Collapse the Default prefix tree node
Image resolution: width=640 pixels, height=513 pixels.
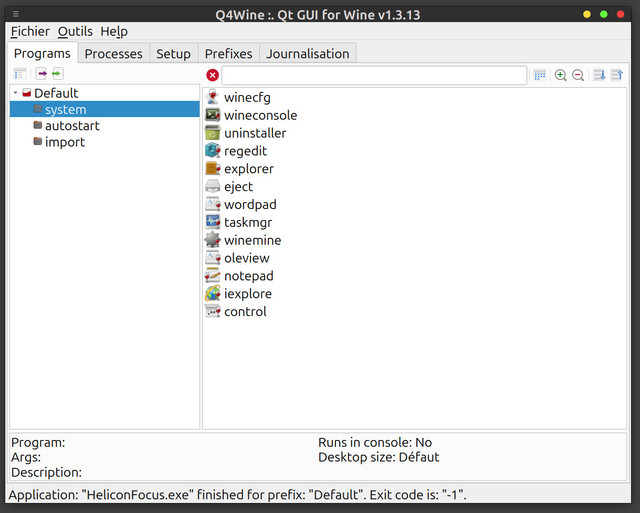pos(16,93)
